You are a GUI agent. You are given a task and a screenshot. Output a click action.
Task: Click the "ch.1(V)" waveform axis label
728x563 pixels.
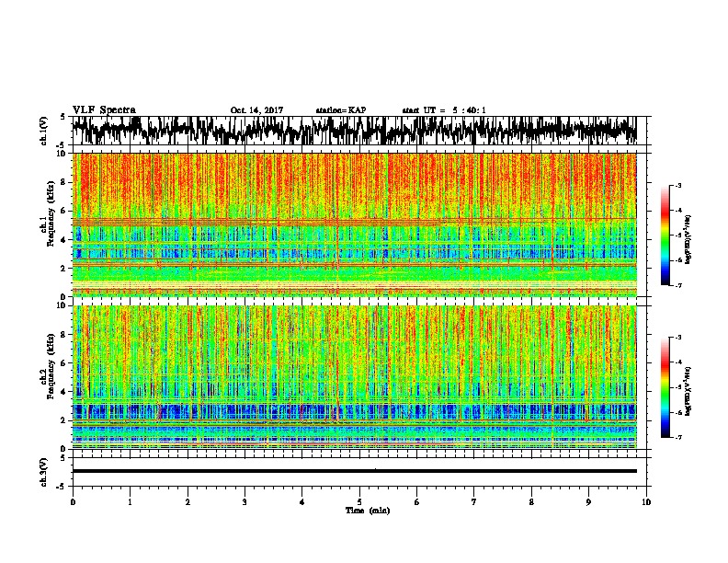(44, 131)
